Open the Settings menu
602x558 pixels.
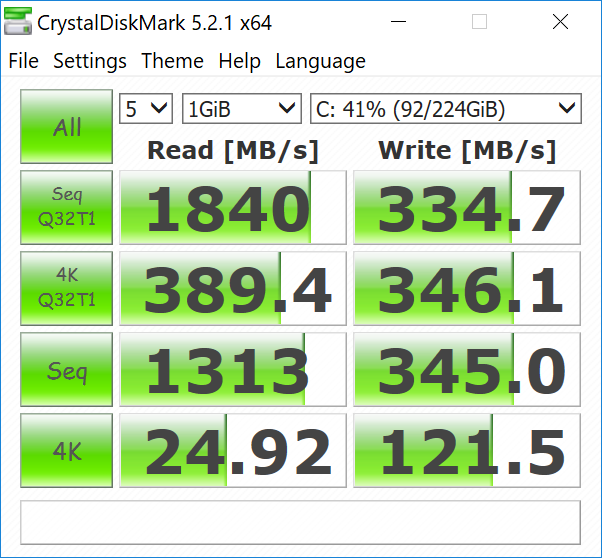(x=90, y=61)
